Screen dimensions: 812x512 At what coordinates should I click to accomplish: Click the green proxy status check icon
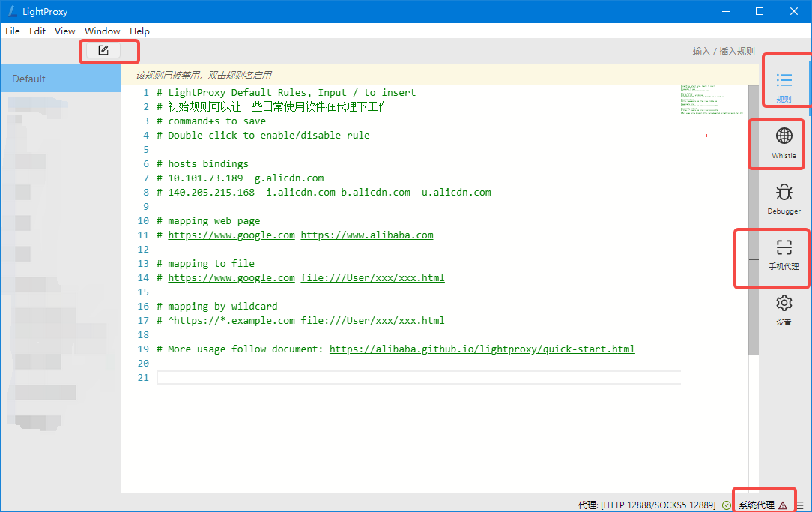[x=727, y=505]
